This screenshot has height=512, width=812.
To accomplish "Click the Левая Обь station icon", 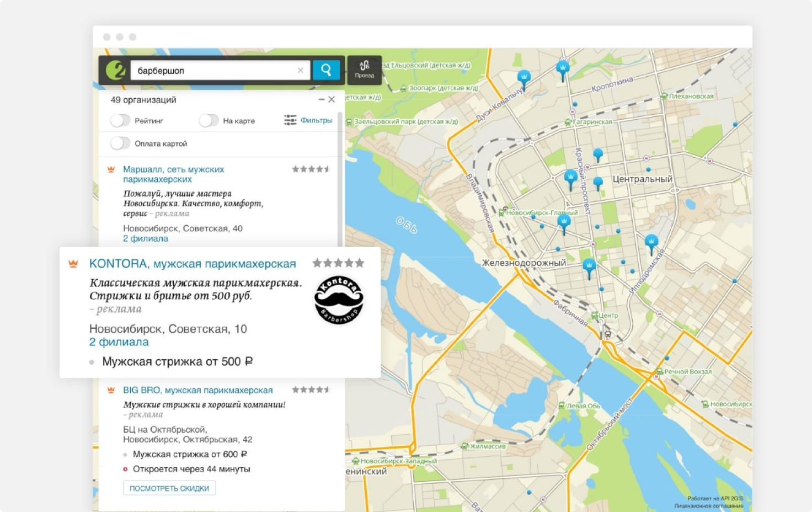I will pos(562,406).
